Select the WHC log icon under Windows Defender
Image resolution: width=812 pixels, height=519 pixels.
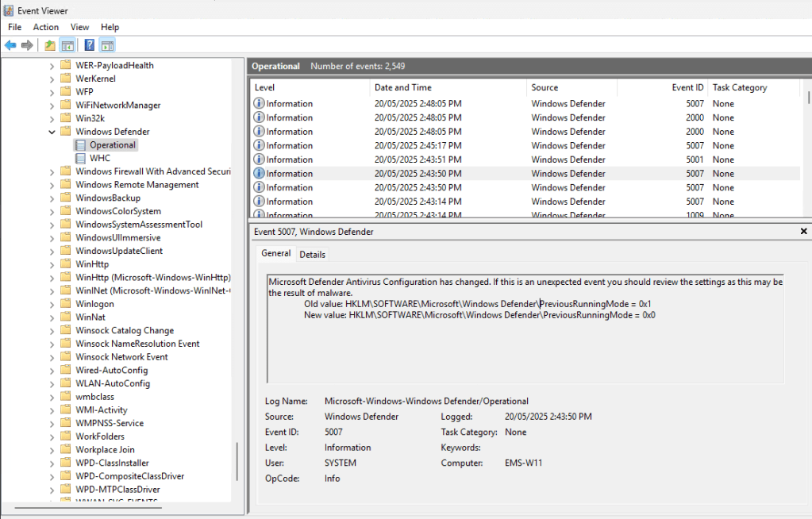(80, 159)
